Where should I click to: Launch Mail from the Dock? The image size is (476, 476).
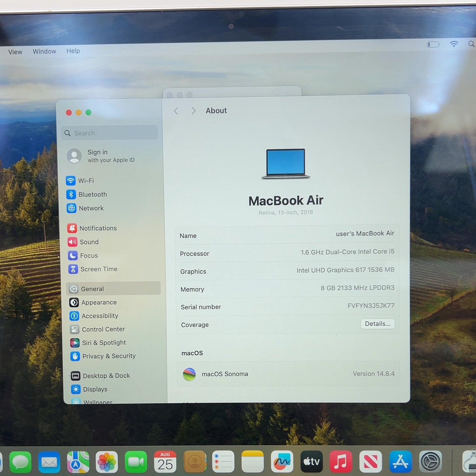point(49,462)
